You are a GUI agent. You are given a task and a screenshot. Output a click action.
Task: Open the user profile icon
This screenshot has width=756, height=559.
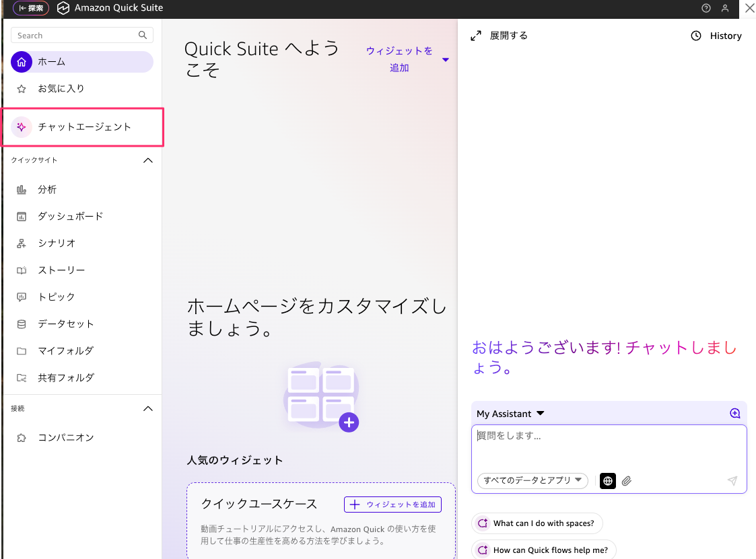click(725, 9)
